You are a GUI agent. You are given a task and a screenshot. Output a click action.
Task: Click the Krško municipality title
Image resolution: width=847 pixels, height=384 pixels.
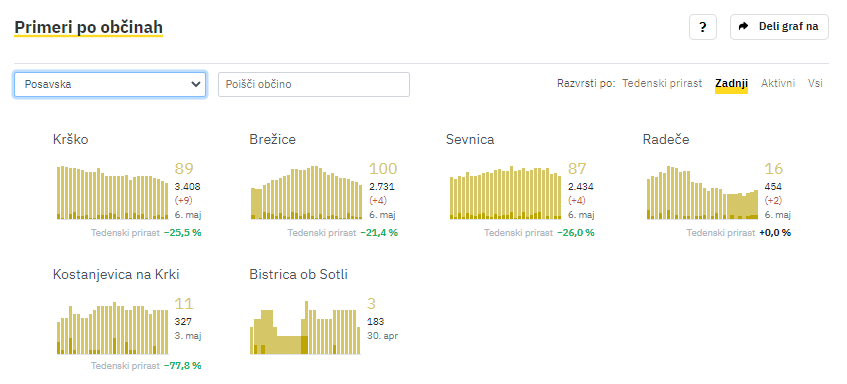(71, 140)
